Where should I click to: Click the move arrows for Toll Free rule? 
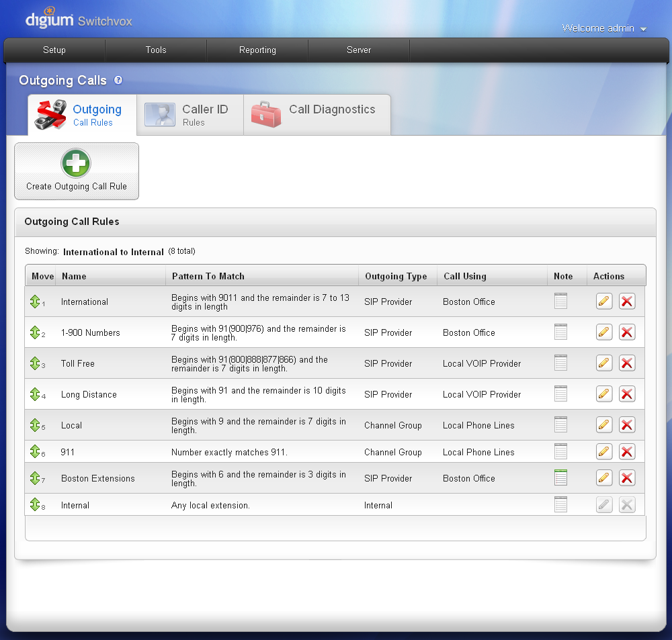pos(35,363)
